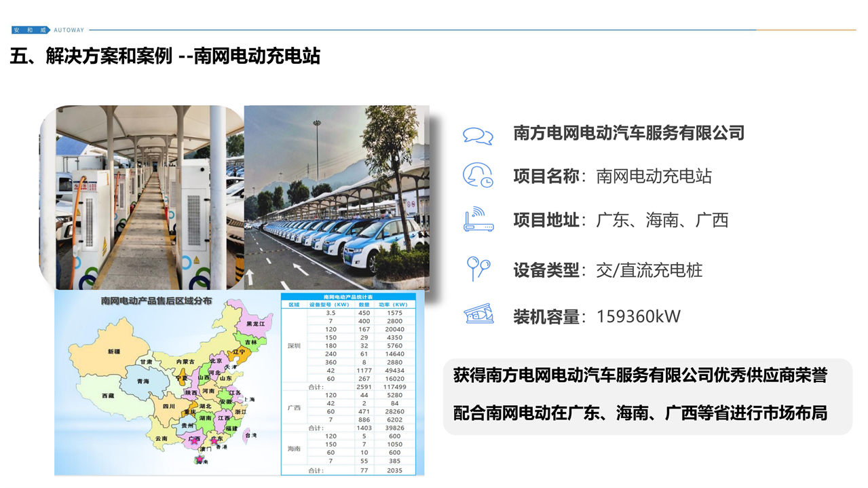Click the 385 power cell
This screenshot has width=868, height=488.
click(x=394, y=461)
